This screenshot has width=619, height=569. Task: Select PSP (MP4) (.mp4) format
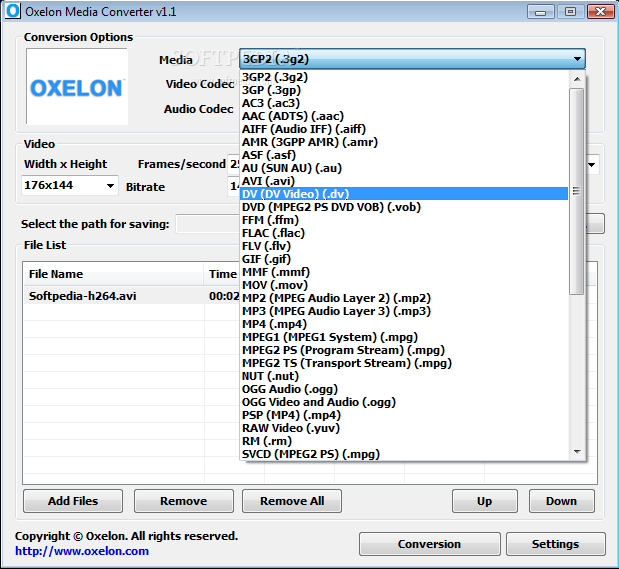point(404,415)
